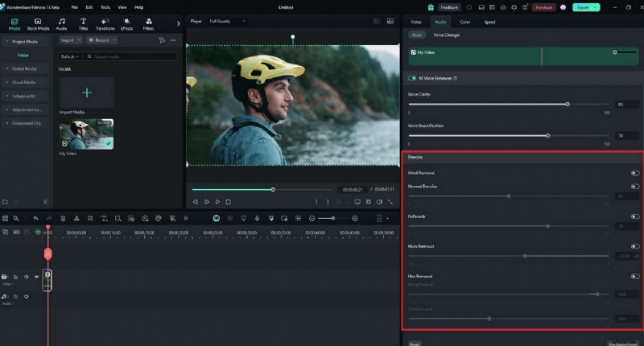Turn on the Hum Removal switch
Screen dimensions: 644x346
pos(635,246)
